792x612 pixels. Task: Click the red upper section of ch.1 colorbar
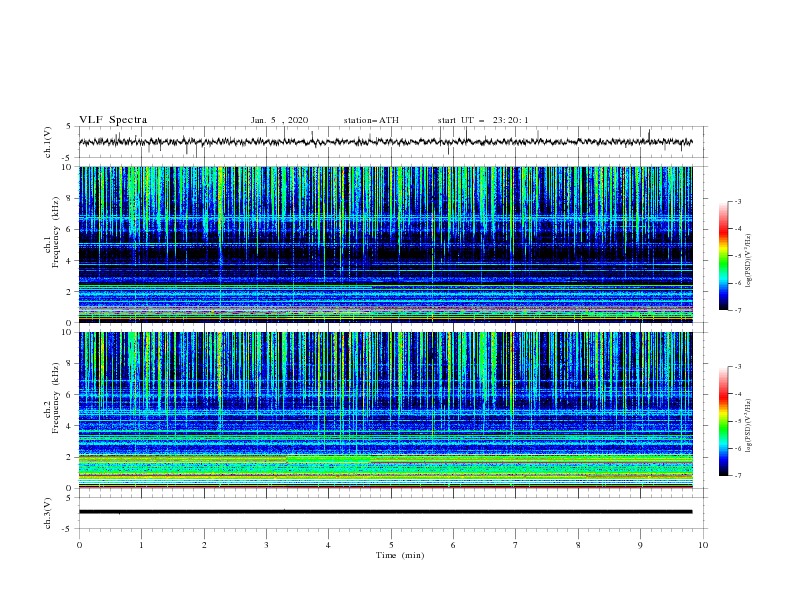723,230
